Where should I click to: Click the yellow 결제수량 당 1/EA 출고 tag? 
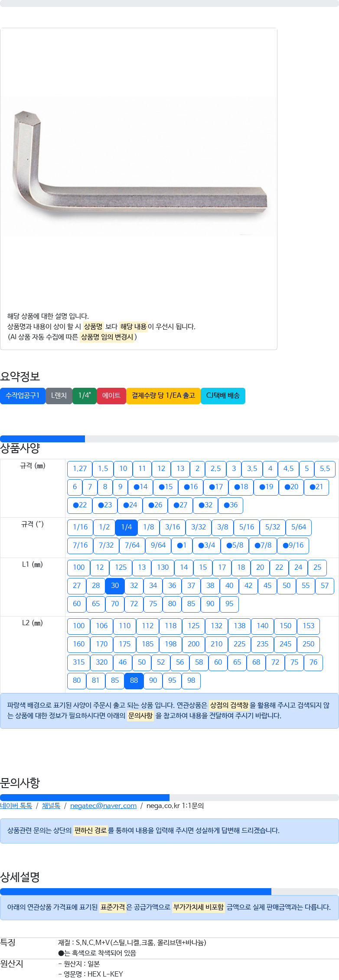(x=163, y=396)
